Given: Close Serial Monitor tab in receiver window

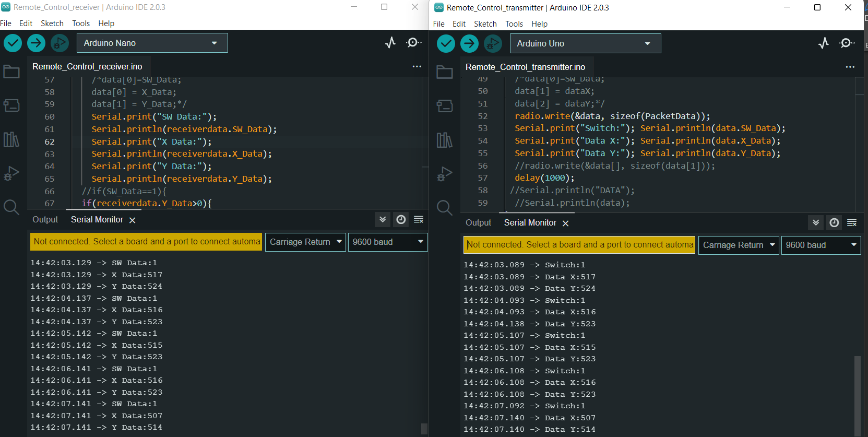Looking at the screenshot, I should [133, 220].
